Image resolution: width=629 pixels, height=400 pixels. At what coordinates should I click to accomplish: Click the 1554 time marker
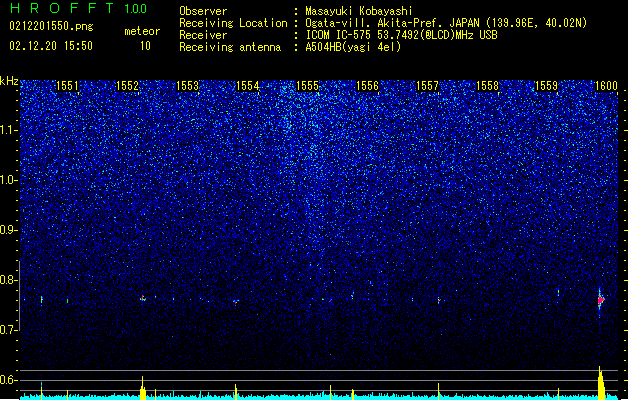[248, 86]
